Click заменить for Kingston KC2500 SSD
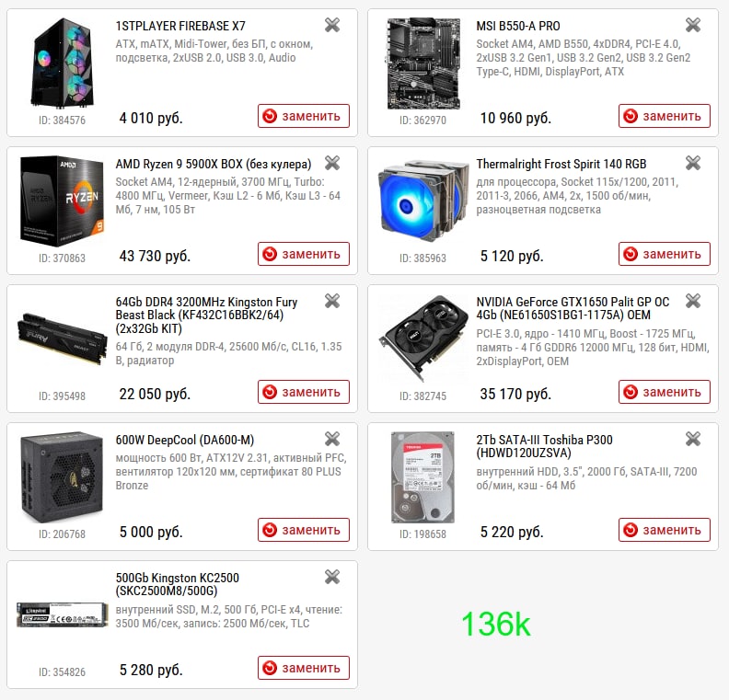The image size is (729, 700). [x=304, y=668]
